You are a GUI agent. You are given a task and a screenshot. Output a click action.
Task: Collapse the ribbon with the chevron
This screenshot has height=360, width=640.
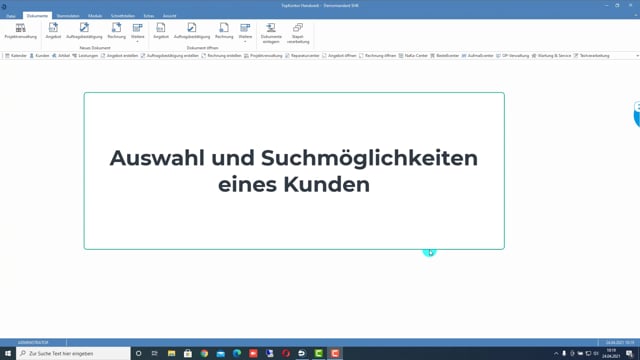tap(636, 16)
